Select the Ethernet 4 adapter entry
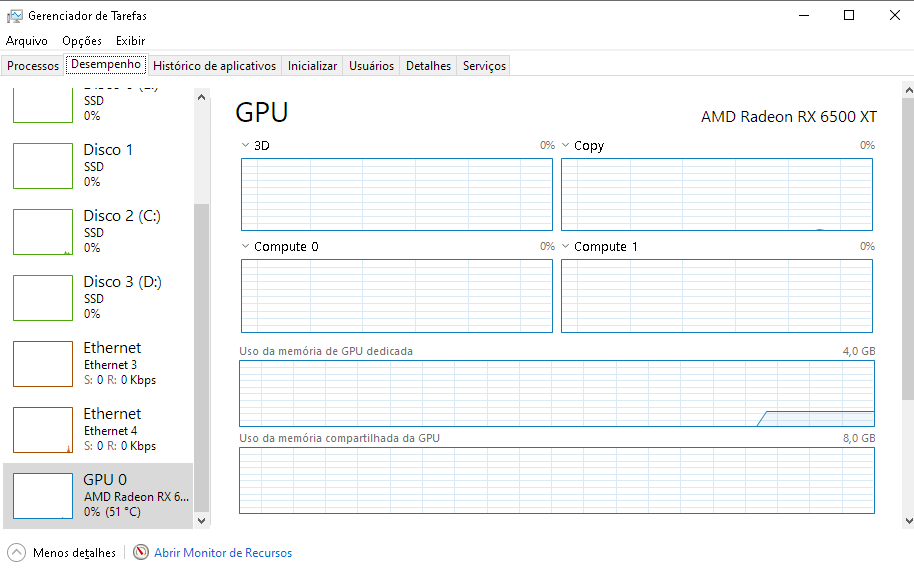914x574 pixels. point(98,429)
